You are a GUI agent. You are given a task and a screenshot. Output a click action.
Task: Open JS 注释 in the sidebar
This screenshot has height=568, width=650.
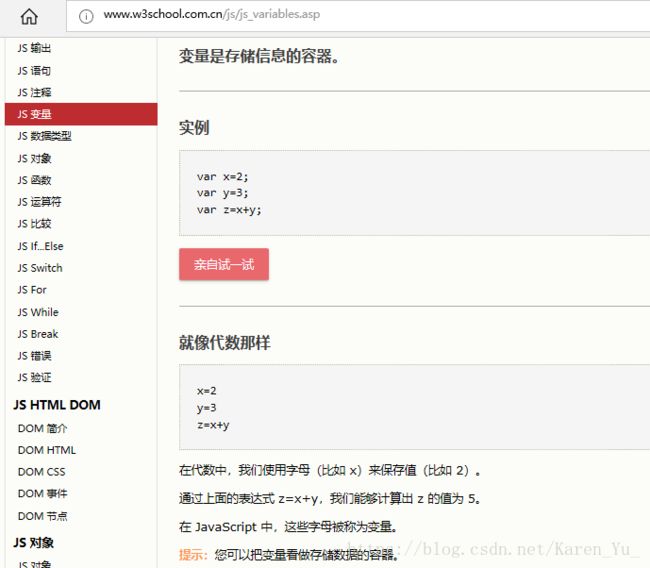pos(34,92)
